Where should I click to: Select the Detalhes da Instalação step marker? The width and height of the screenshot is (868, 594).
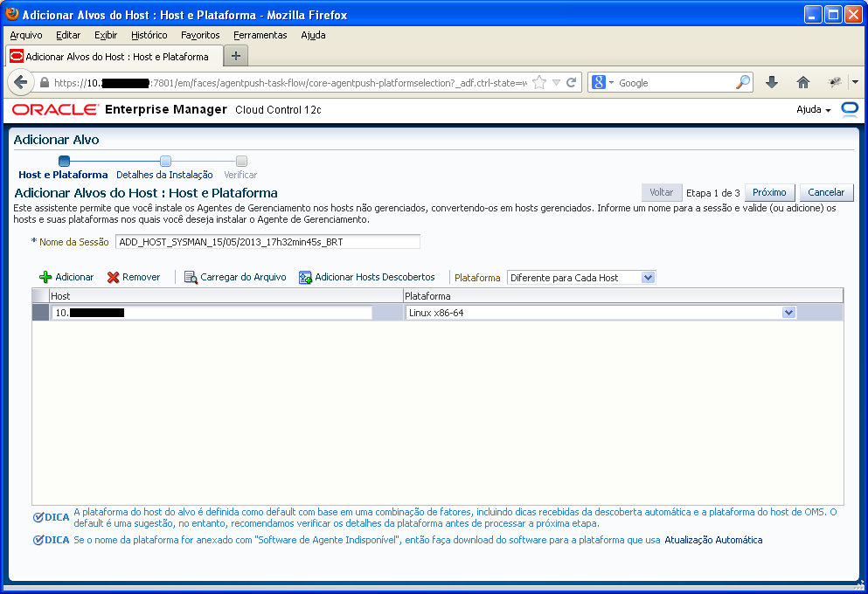[165, 161]
